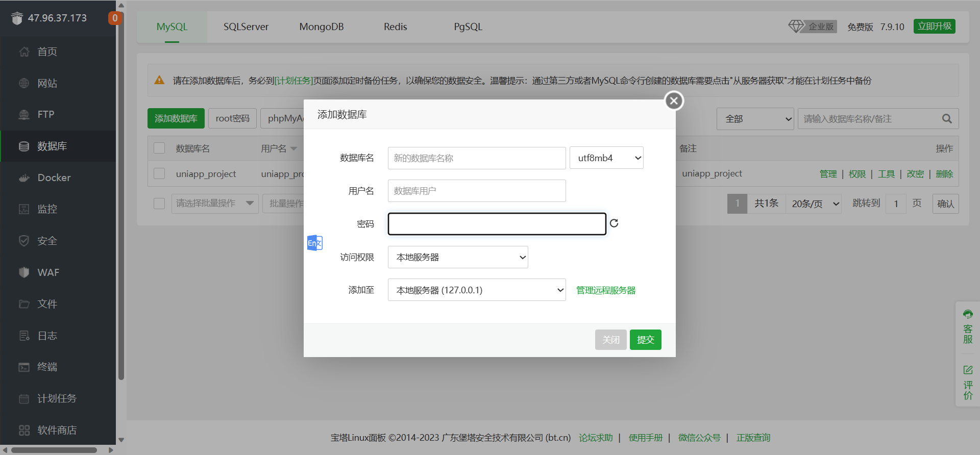Click the refresh icon to regenerate password
This screenshot has height=455, width=980.
pyautogui.click(x=614, y=223)
